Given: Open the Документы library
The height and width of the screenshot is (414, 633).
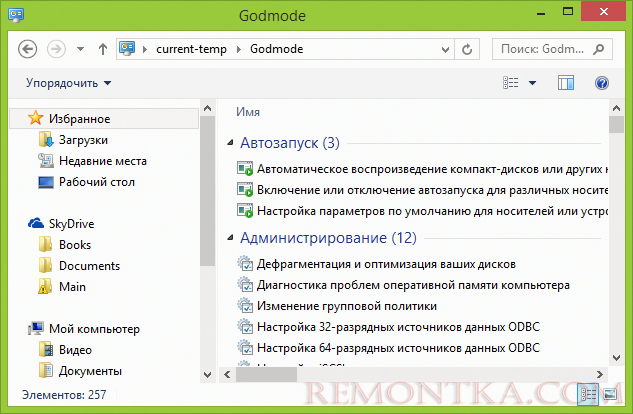Looking at the screenshot, I should (90, 371).
